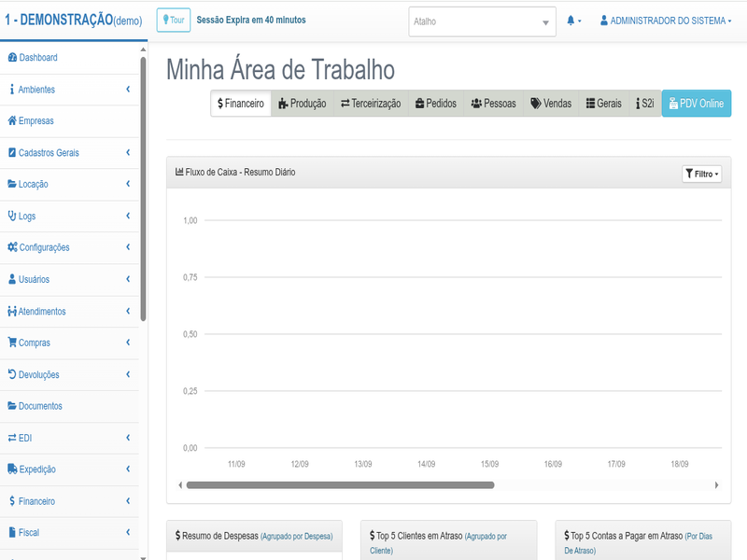The width and height of the screenshot is (747, 560).
Task: Click the notification bell icon
Action: [x=571, y=21]
